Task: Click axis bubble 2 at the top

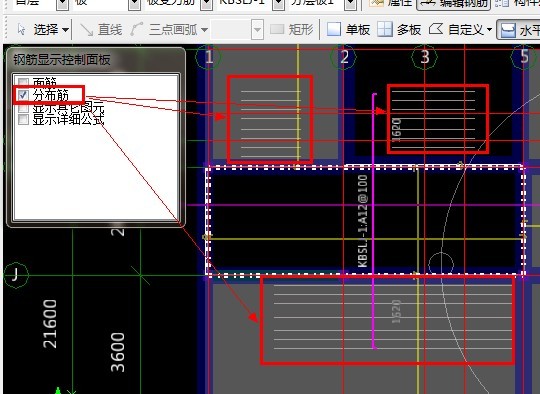Action: coord(344,57)
